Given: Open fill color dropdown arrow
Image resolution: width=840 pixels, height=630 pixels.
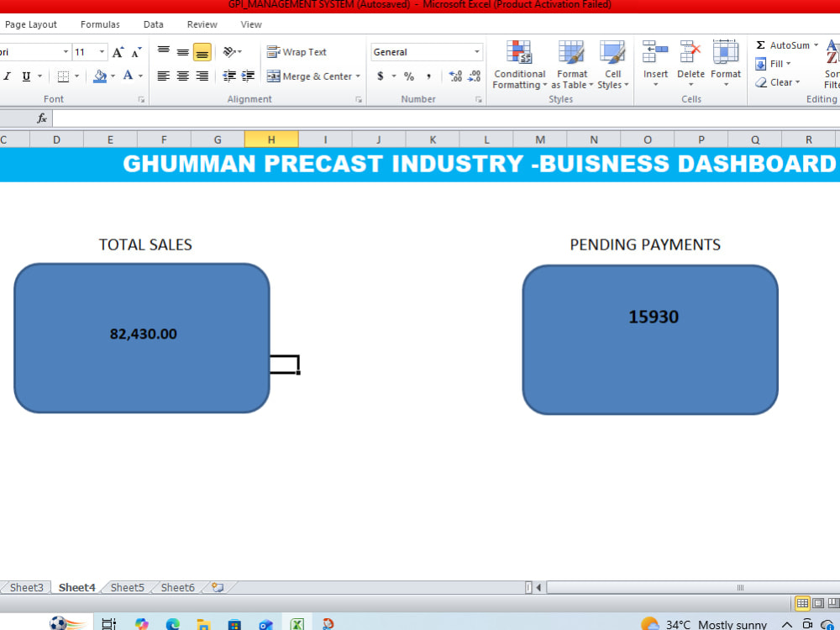Looking at the screenshot, I should tap(113, 76).
